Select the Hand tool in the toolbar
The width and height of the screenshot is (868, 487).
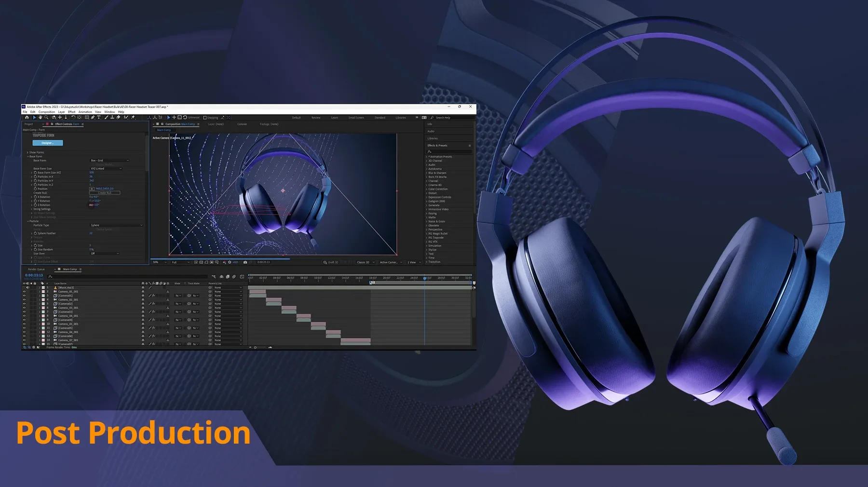click(x=41, y=118)
